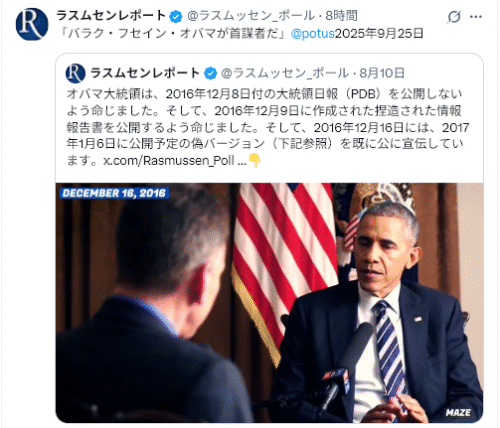Open the three-dot more options menu
The image size is (500, 428).
[476, 16]
